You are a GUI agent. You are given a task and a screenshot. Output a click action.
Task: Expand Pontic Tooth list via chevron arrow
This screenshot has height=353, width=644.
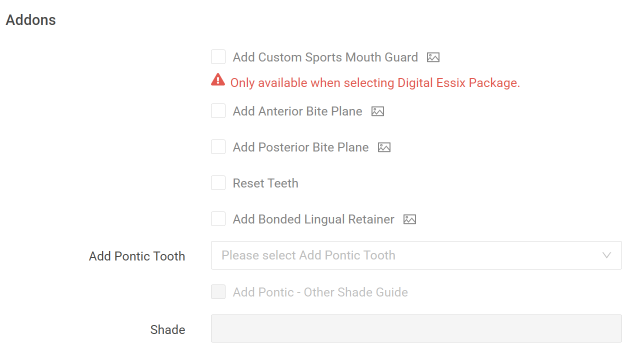tap(606, 255)
